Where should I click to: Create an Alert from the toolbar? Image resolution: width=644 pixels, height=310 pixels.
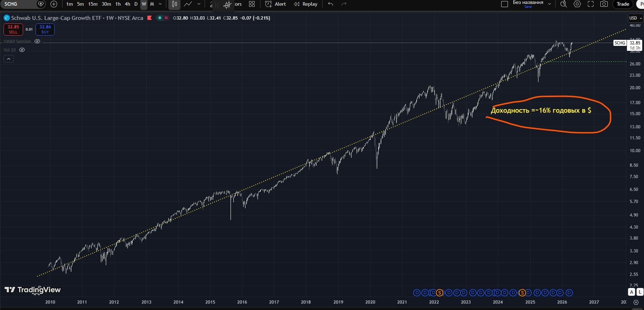[x=276, y=4]
